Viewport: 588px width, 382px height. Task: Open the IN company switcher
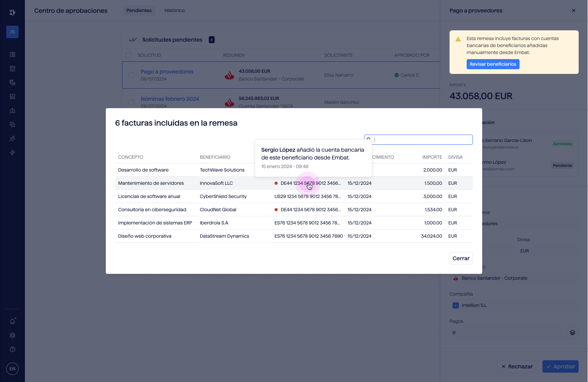pos(12,32)
